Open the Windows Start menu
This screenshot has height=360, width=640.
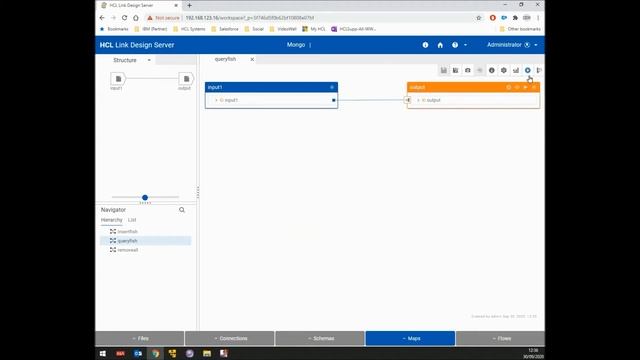click(x=103, y=353)
